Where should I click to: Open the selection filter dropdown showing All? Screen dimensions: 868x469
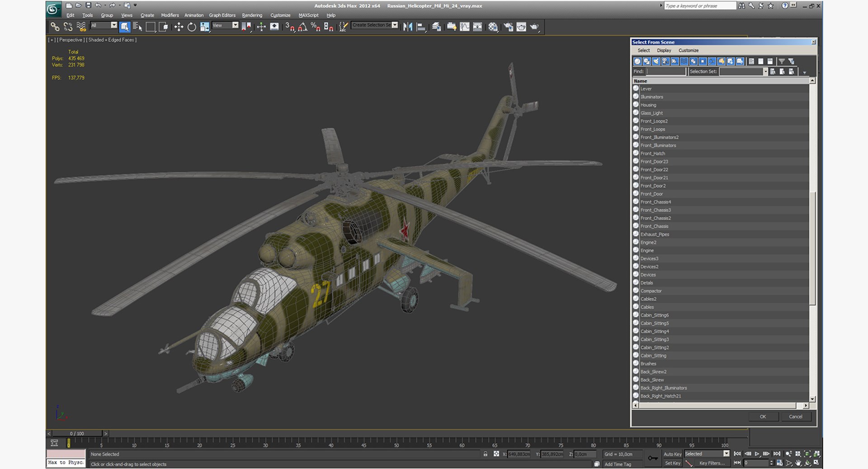point(104,25)
